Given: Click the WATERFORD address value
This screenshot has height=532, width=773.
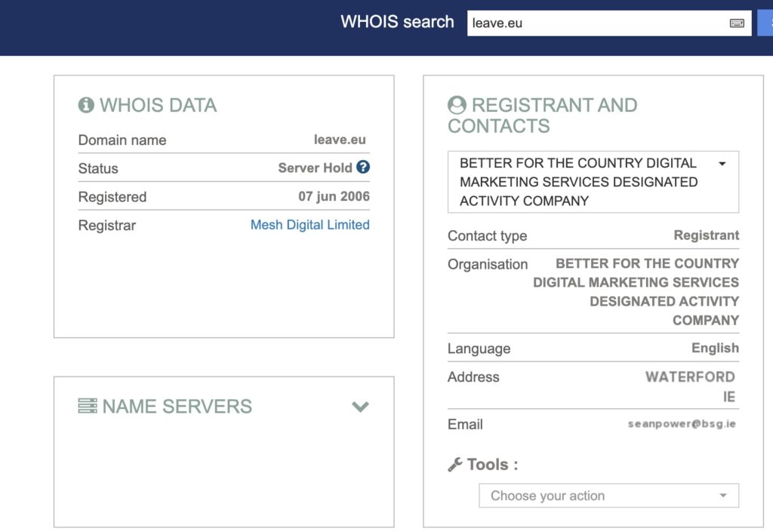Looking at the screenshot, I should coord(690,377).
